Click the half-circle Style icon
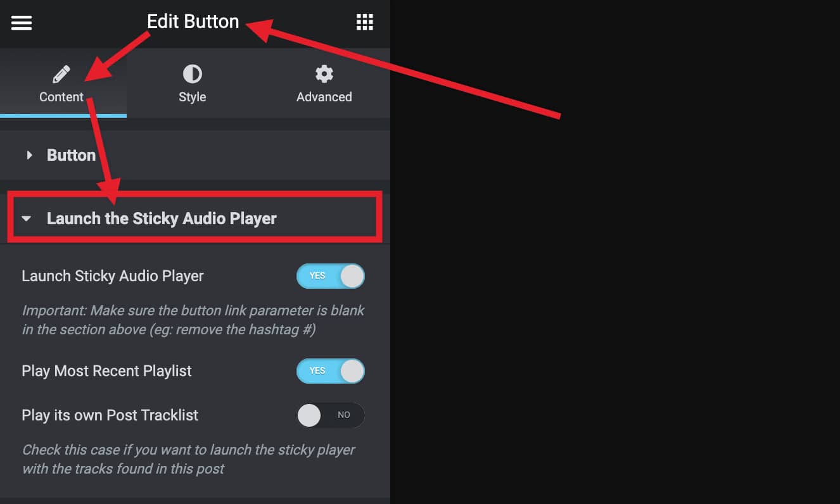This screenshot has width=840, height=504. click(193, 74)
